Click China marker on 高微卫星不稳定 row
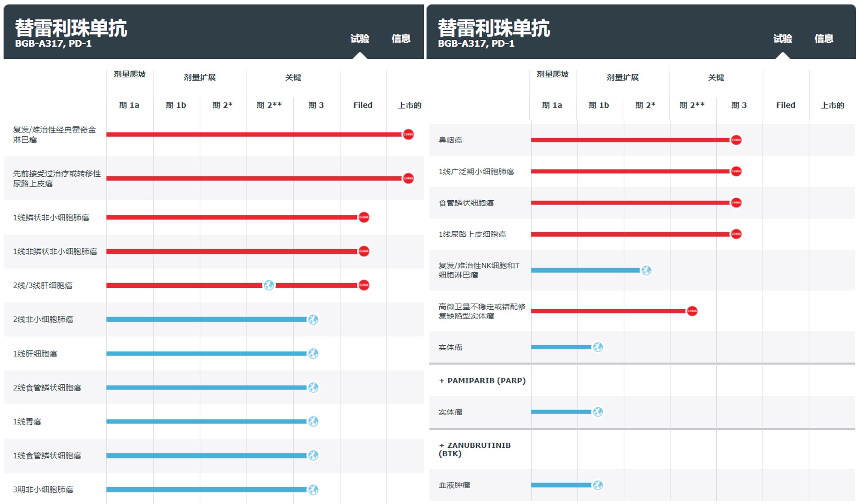860x504 pixels. [692, 311]
